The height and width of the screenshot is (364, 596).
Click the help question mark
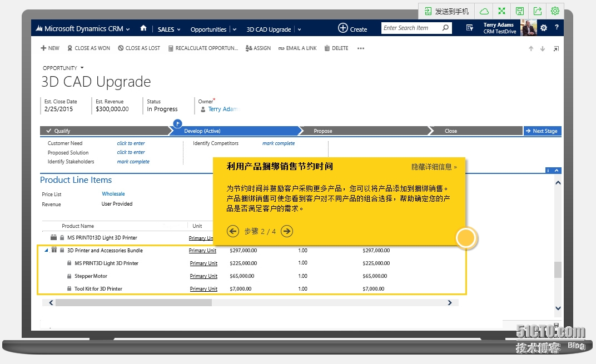[x=557, y=27]
